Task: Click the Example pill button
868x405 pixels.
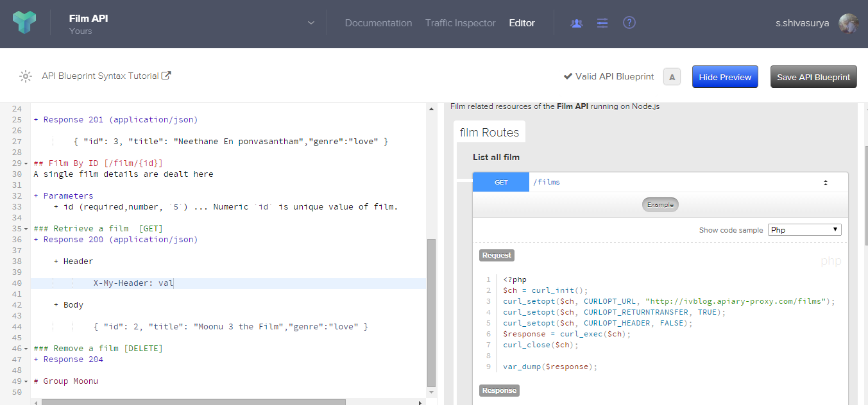Action: [x=660, y=205]
